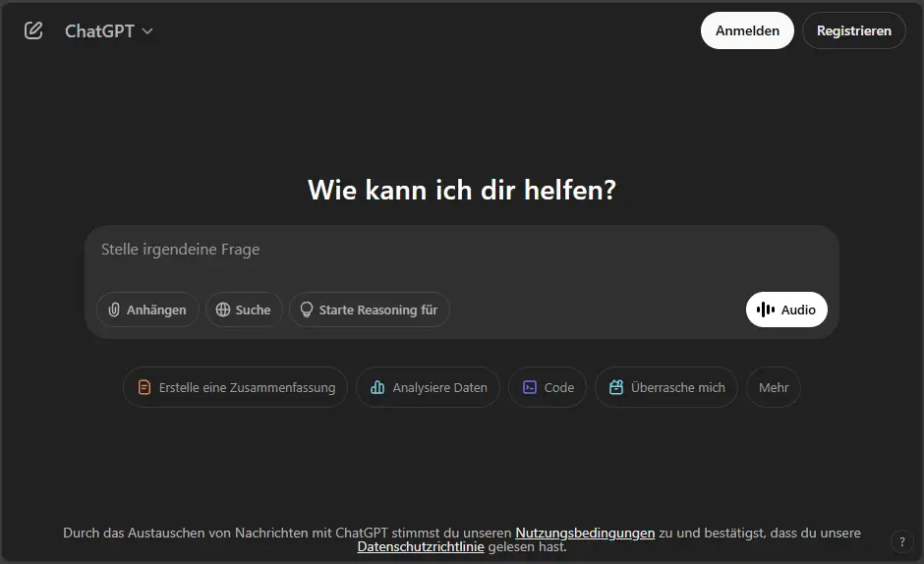Open the Datenschutzrichtlinie link
924x564 pixels.
(x=421, y=547)
